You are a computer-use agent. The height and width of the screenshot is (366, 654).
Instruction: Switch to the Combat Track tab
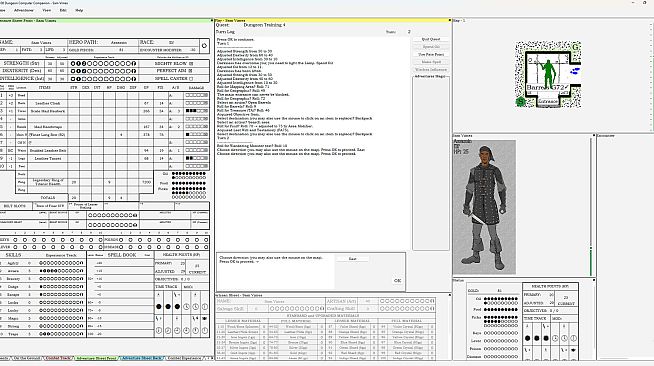(x=58, y=358)
